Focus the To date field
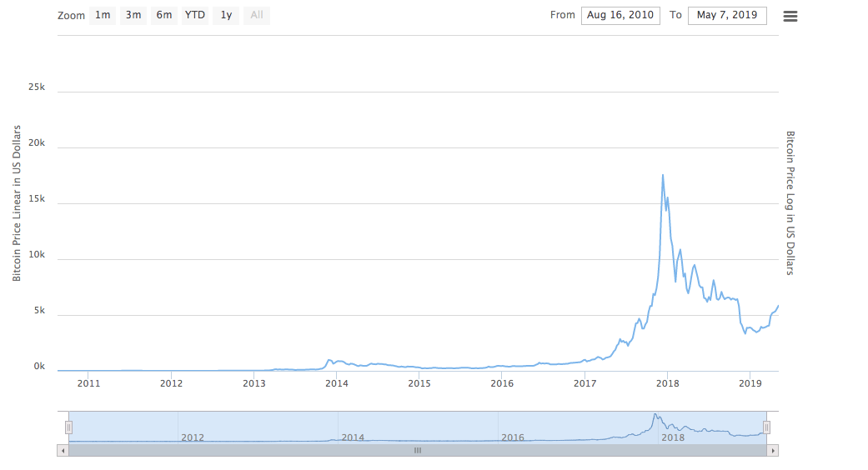This screenshot has width=868, height=470. pos(727,15)
